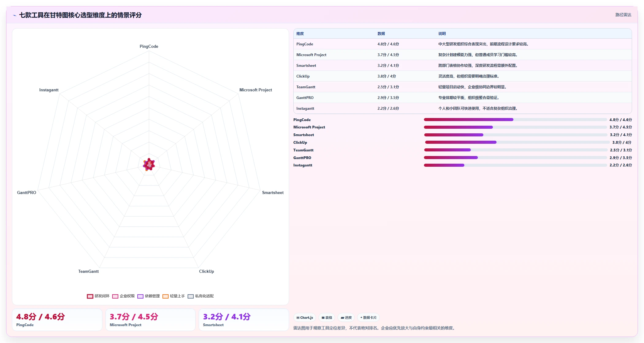Toggle the 轻量上手 legend series
The height and width of the screenshot is (343, 644).
point(173,296)
